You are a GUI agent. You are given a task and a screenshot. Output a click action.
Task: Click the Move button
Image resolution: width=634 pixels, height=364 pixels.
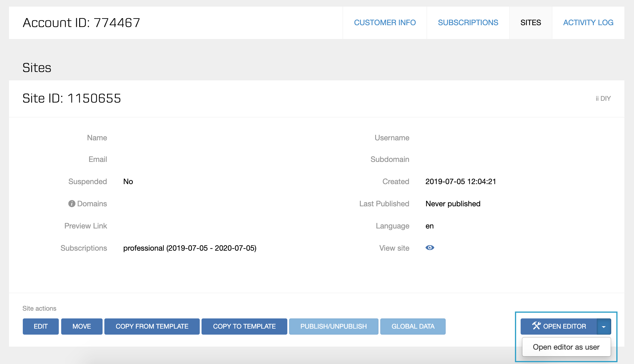82,326
